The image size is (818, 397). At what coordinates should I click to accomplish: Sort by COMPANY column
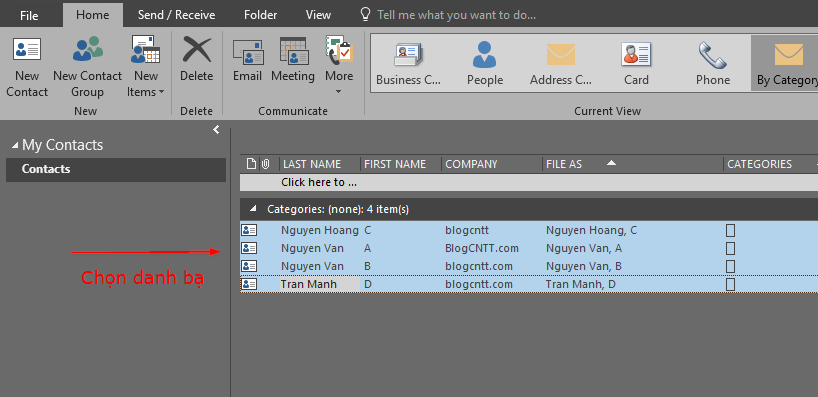(x=491, y=164)
